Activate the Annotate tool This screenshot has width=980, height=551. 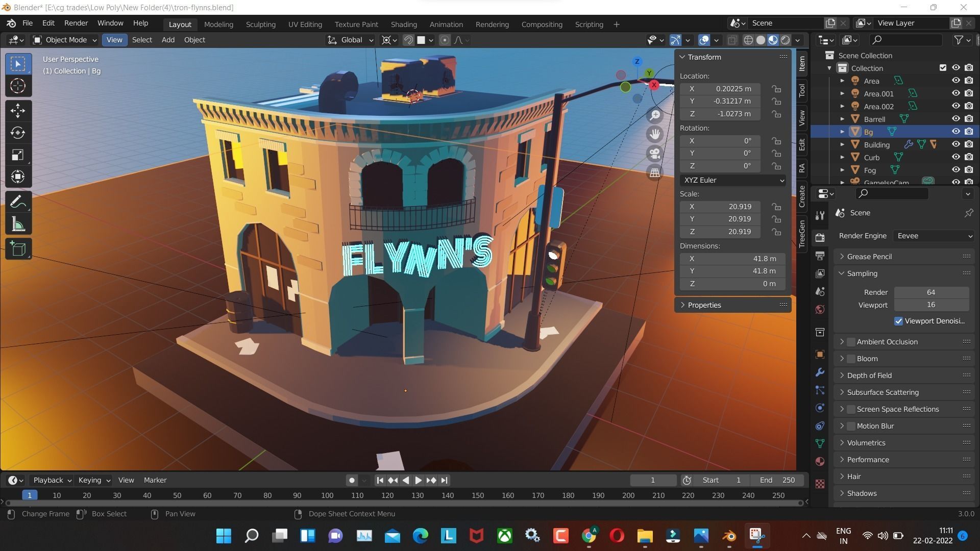[x=18, y=202]
